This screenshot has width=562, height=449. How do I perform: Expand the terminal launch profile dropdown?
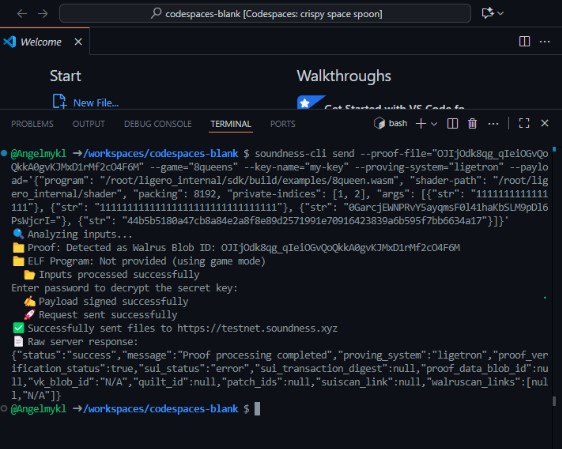434,124
